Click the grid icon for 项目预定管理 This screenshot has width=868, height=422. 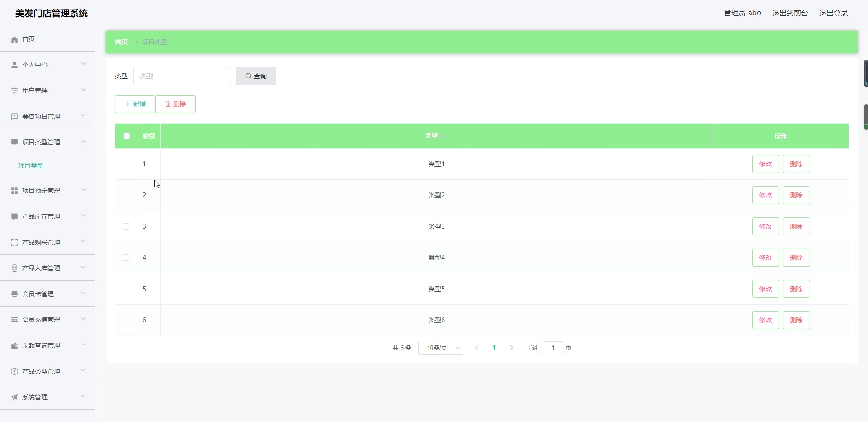[14, 191]
